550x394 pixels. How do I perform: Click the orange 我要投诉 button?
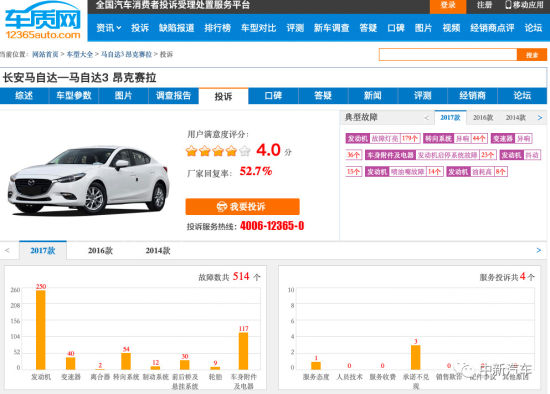(x=242, y=207)
